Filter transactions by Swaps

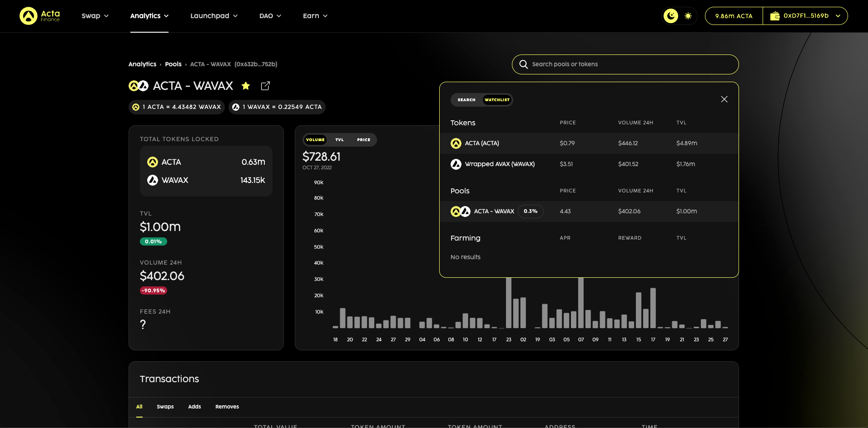tap(165, 407)
